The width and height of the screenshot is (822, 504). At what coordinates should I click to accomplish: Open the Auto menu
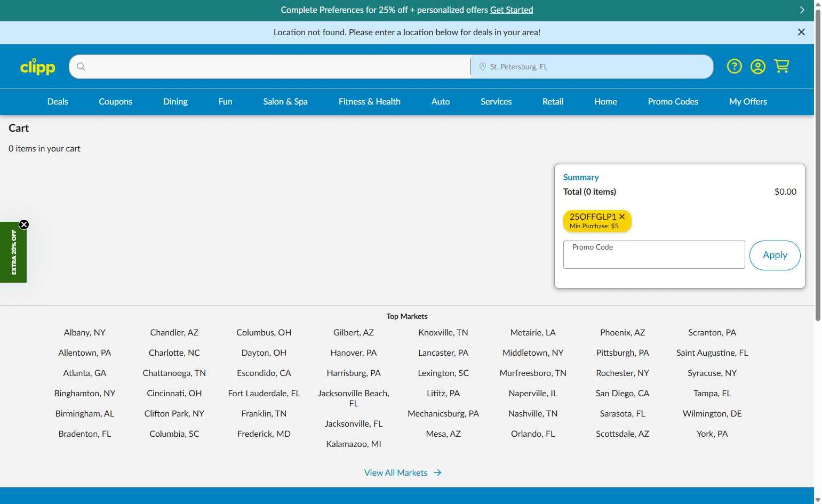point(441,101)
